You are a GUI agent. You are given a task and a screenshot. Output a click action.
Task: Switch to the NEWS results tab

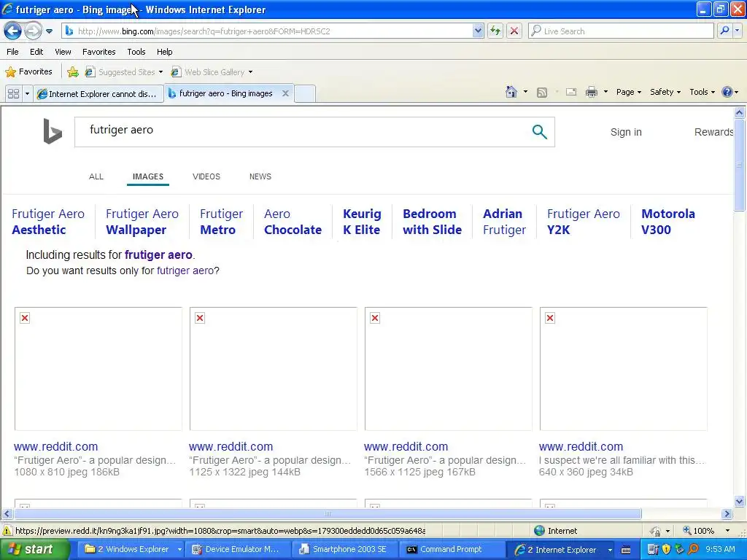260,176
